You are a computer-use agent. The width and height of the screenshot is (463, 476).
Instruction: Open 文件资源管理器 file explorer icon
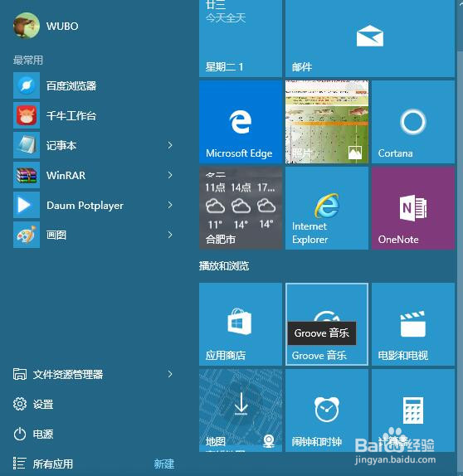(x=20, y=374)
